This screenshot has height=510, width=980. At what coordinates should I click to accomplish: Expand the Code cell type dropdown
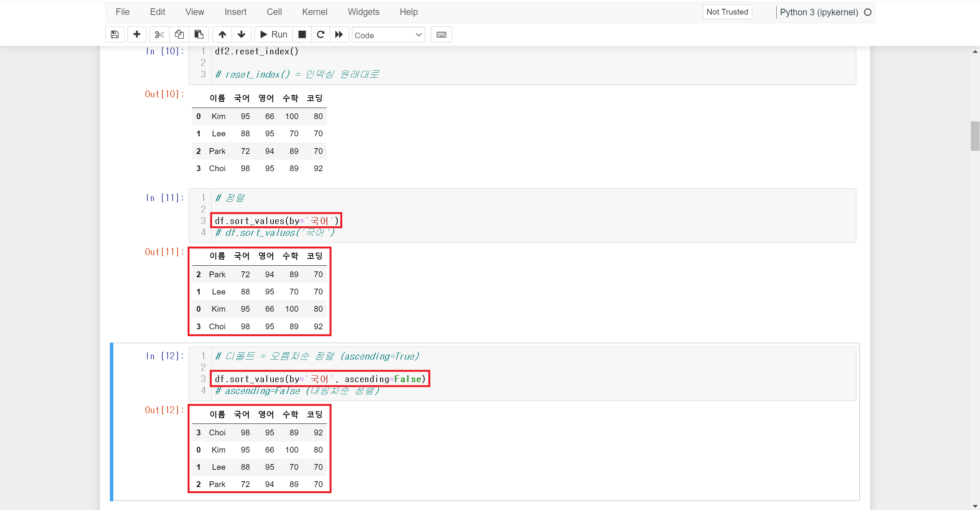388,35
